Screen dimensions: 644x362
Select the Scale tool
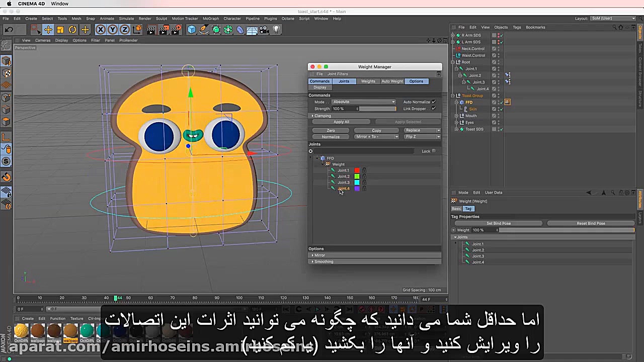[x=60, y=30]
